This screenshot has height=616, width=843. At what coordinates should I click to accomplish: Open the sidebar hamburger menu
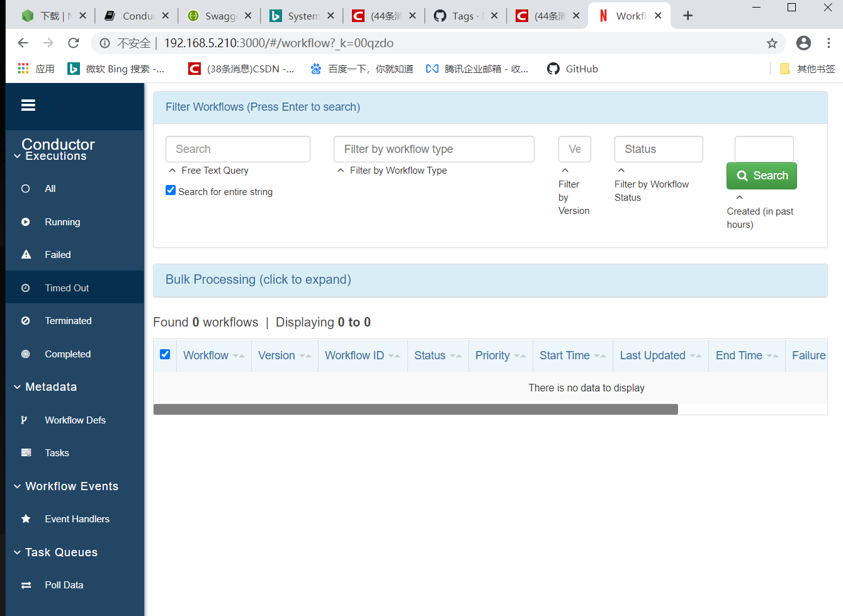point(28,104)
